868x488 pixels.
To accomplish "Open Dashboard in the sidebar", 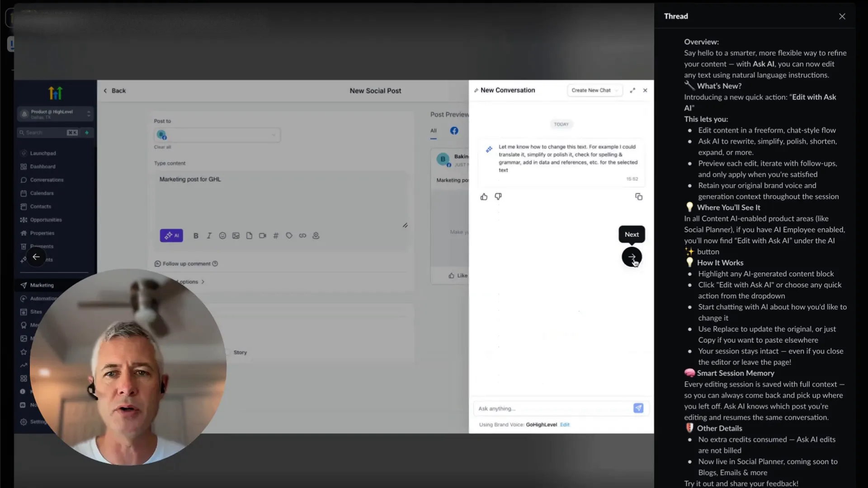I will (x=42, y=167).
